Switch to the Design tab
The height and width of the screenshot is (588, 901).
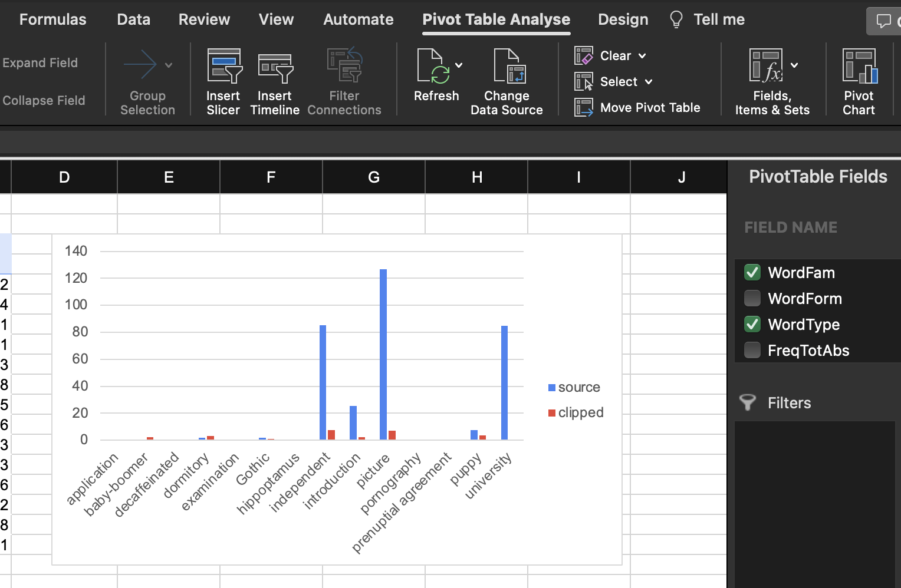coord(623,19)
